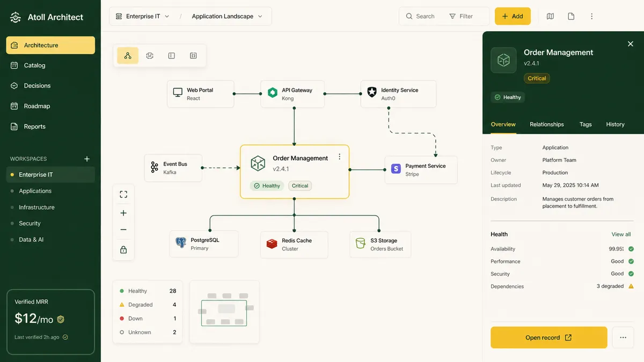Open Order Management node kebab menu
Viewport: 644px width, 362px height.
pos(339,157)
